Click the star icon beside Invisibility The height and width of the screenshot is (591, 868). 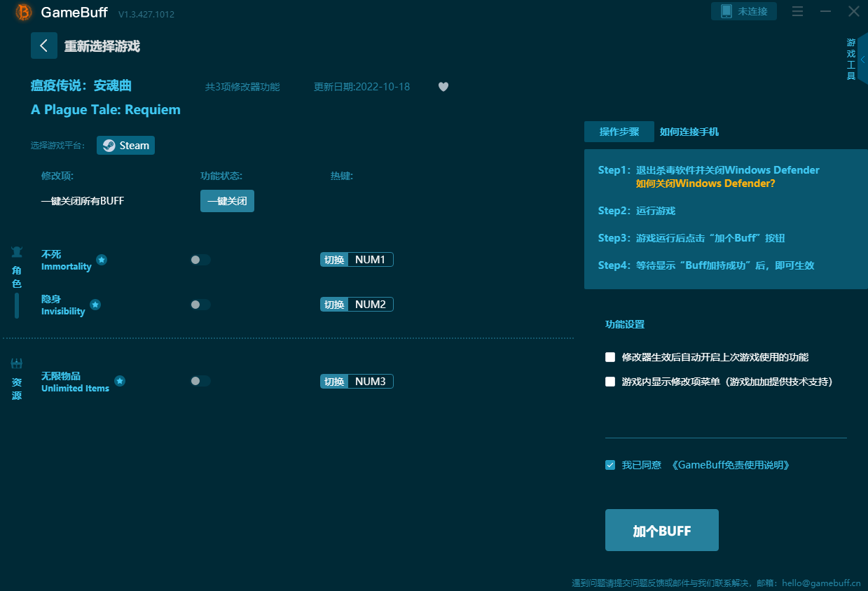point(95,305)
